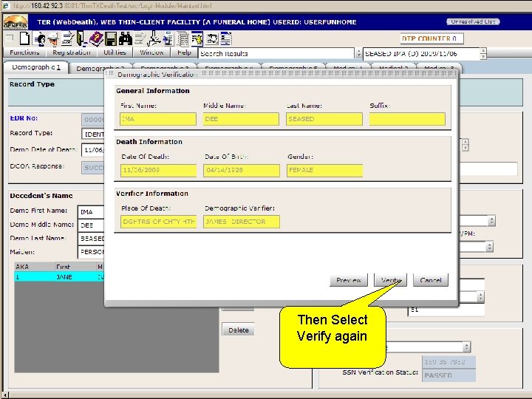This screenshot has height=399, width=532.
Task: Click the Demographic Verifier field JAMES DIRECTOR
Action: pos(242,222)
